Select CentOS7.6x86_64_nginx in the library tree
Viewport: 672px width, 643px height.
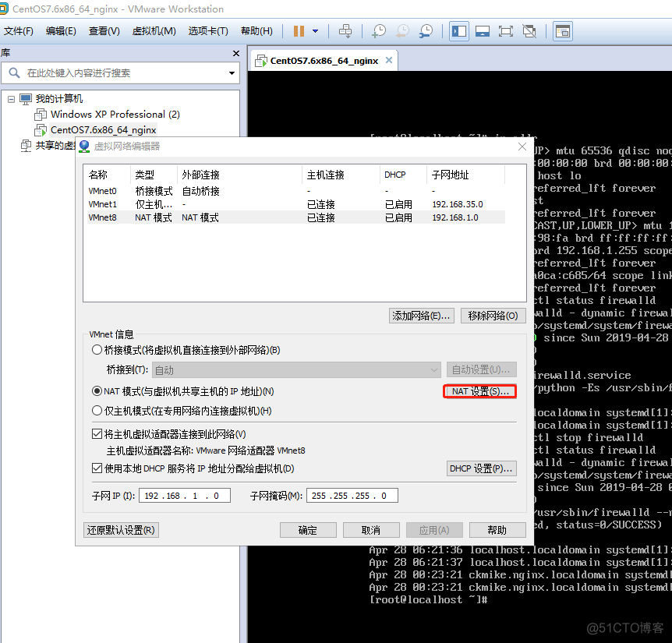tap(103, 130)
